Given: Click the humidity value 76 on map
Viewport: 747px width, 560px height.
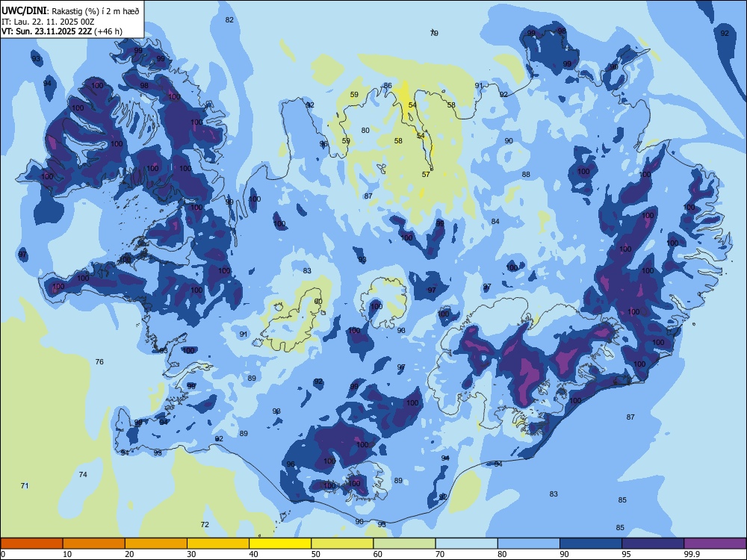Looking at the screenshot, I should tap(99, 362).
